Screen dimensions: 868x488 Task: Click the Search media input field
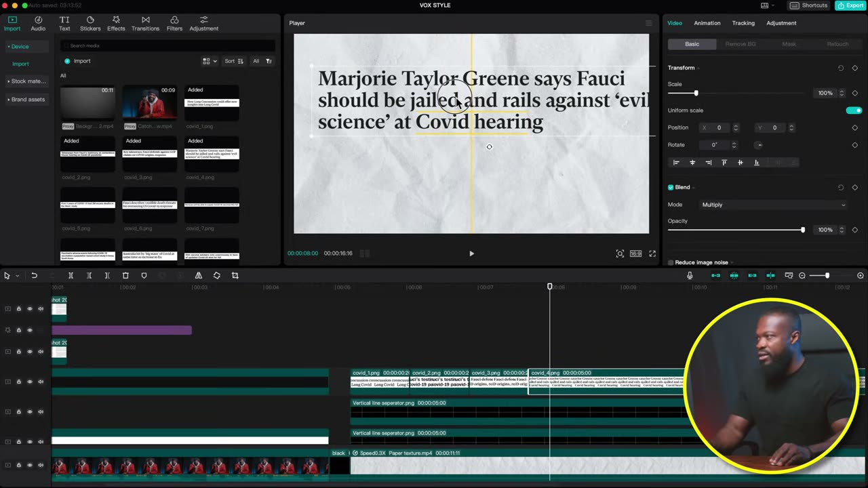[168, 45]
